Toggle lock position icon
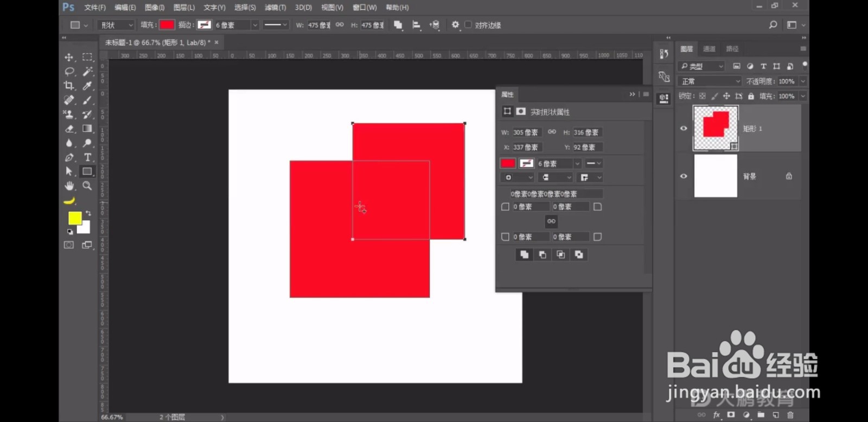 tap(726, 96)
